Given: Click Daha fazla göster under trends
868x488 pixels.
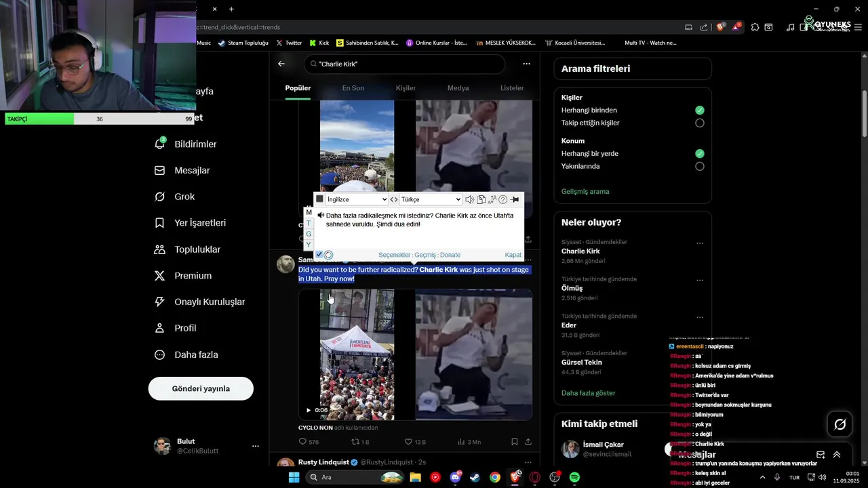Looking at the screenshot, I should point(589,393).
